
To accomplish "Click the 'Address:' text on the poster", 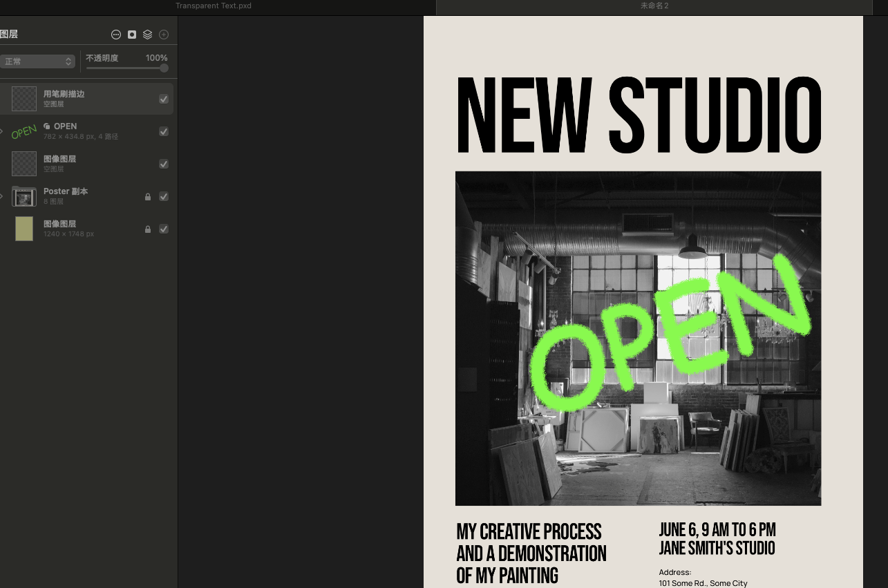I will [675, 572].
